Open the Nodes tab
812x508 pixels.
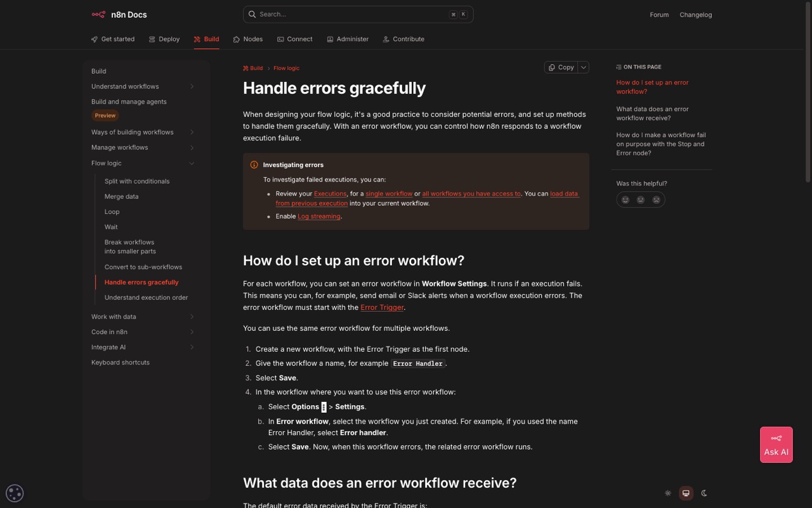click(248, 39)
